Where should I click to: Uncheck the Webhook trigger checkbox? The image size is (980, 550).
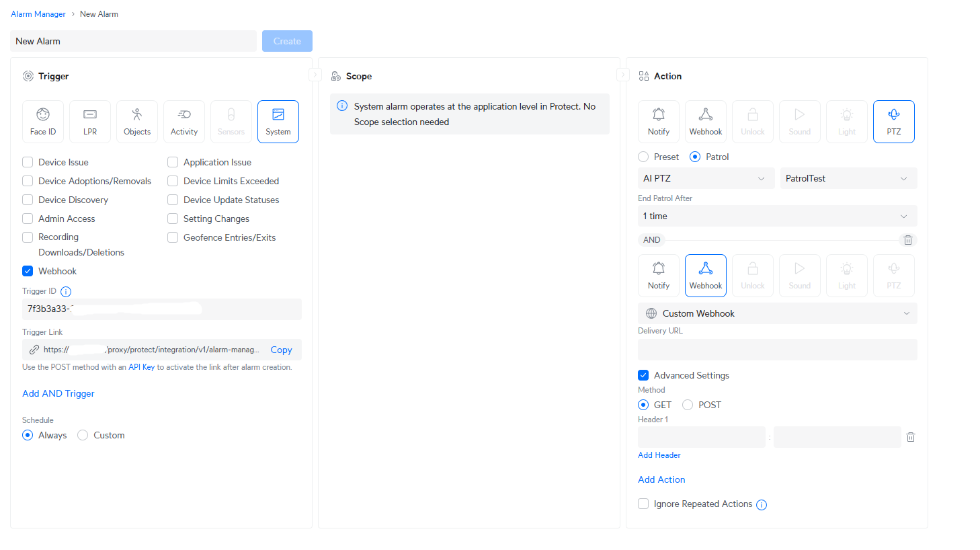pyautogui.click(x=28, y=271)
